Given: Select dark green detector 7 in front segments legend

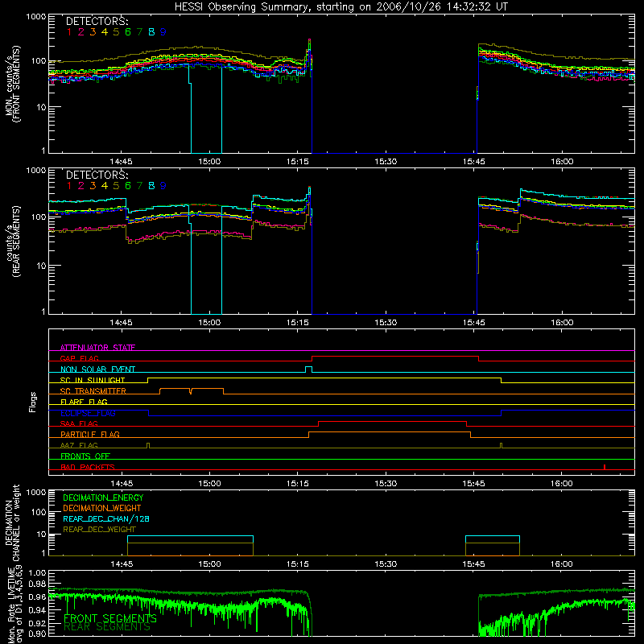Looking at the screenshot, I should [139, 32].
